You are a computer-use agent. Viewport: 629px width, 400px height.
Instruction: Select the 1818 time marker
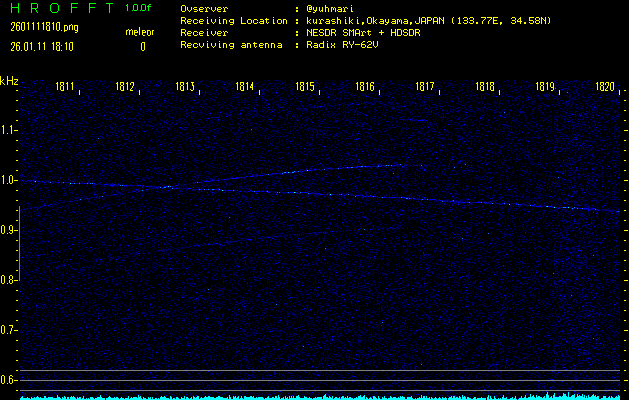[485, 88]
